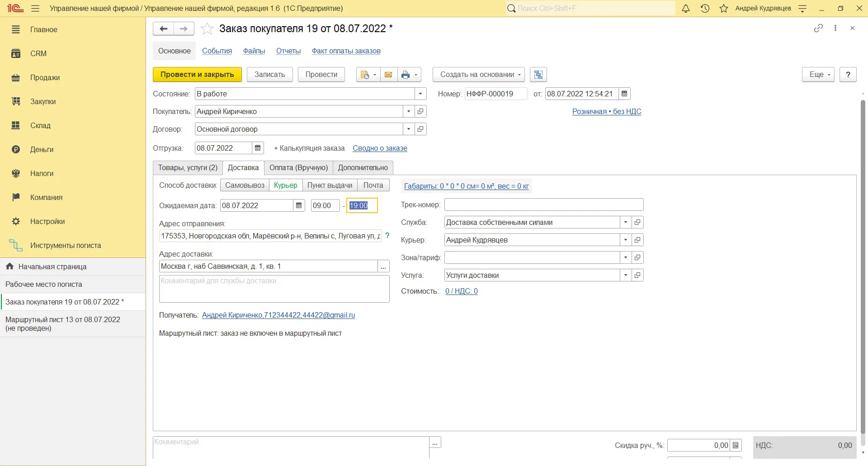Image resolution: width=868 pixels, height=466 pixels.
Task: Open Создать на основании dropdown
Action: pyautogui.click(x=479, y=75)
